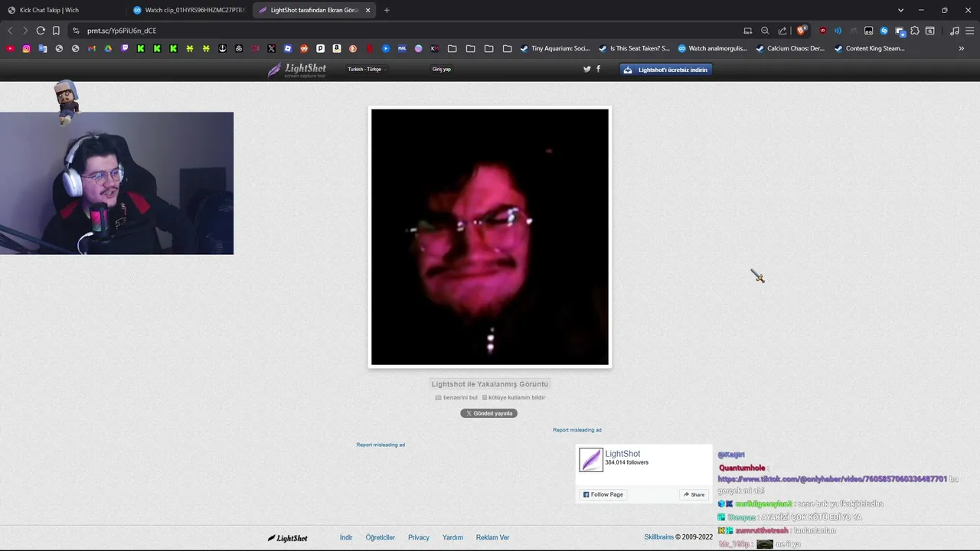The height and width of the screenshot is (551, 980).
Task: Switch to the Watch clip tab
Action: click(x=188, y=10)
